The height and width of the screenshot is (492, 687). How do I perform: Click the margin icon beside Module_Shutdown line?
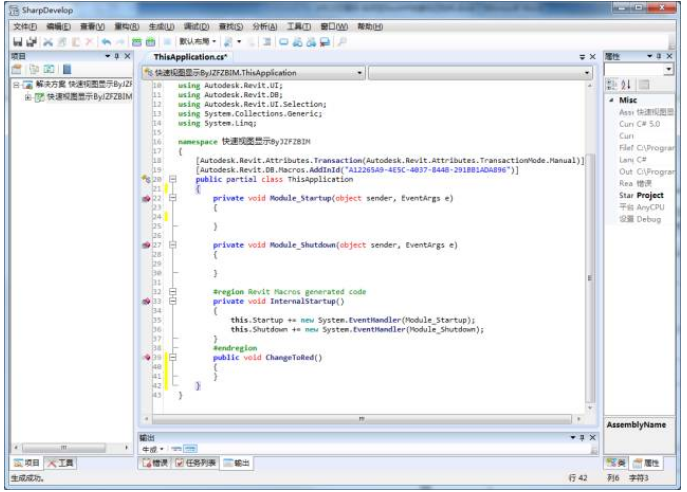pos(146,245)
